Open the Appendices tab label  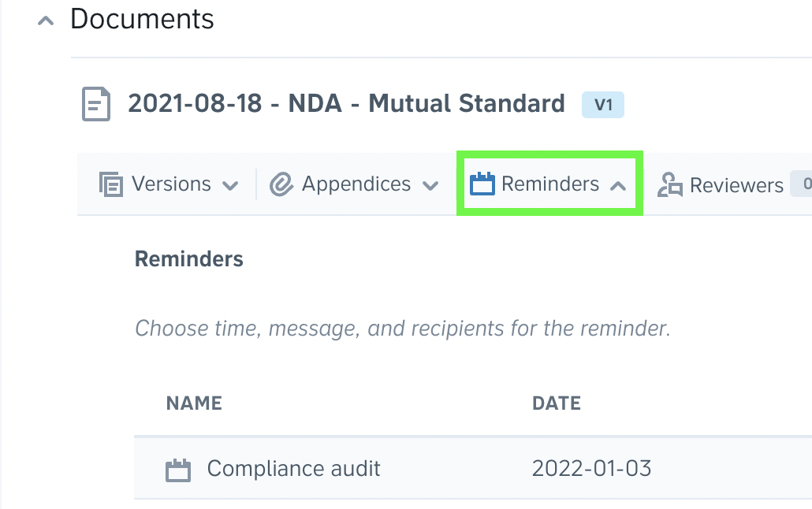click(x=356, y=184)
